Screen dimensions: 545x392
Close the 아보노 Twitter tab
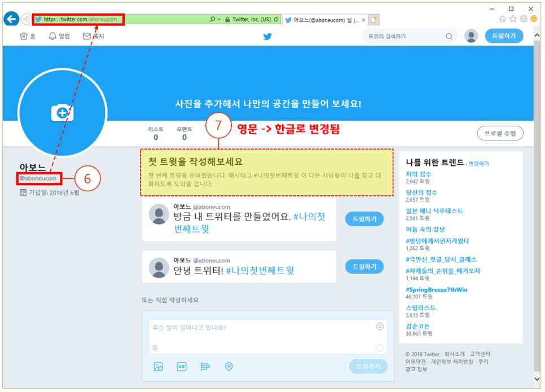click(x=363, y=20)
